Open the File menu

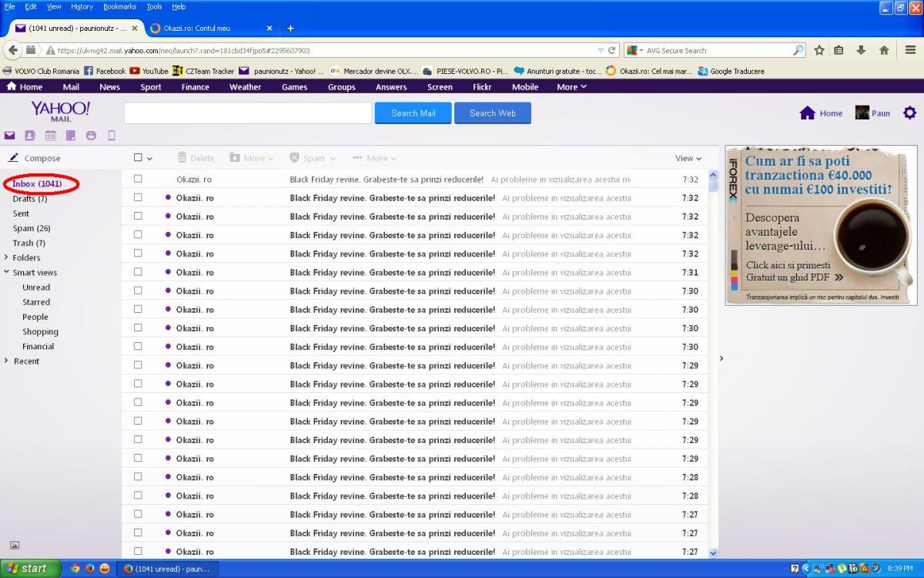coord(10,6)
